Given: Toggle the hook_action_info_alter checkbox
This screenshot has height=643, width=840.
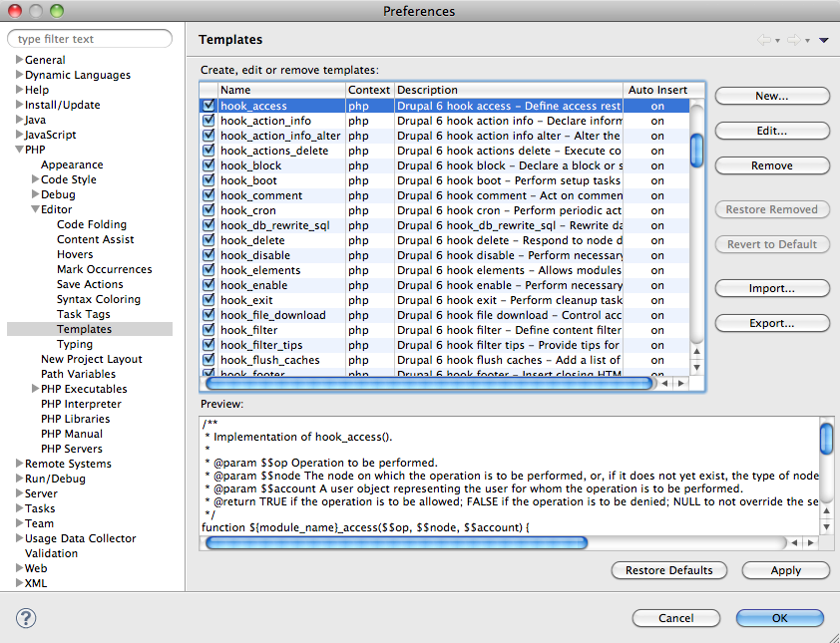Looking at the screenshot, I should click(209, 136).
